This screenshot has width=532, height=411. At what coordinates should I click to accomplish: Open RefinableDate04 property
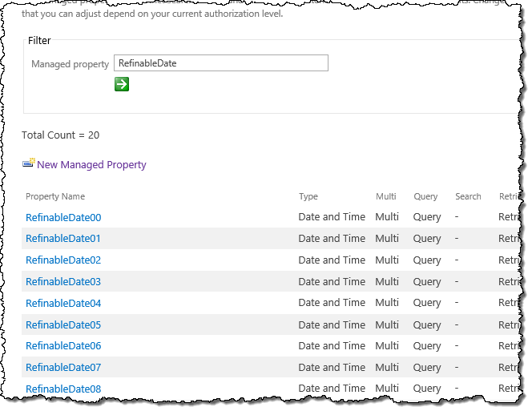pos(63,304)
